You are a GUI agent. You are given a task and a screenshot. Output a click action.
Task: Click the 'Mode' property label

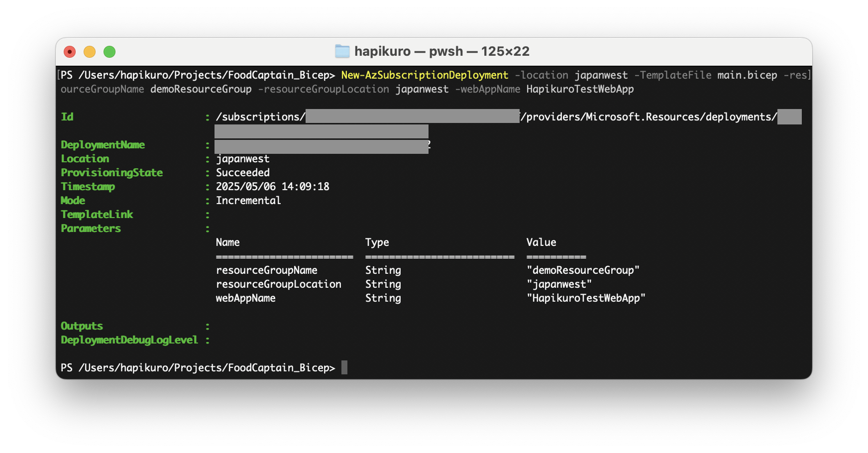(x=73, y=201)
